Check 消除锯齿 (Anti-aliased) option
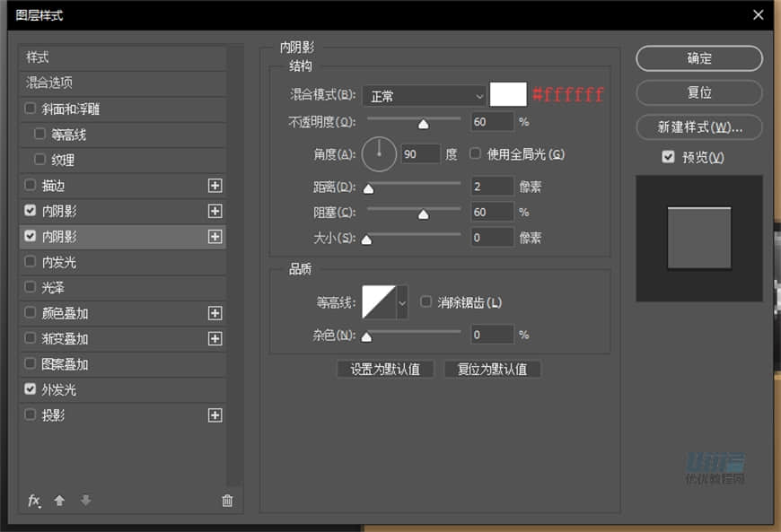This screenshot has height=532, width=781. click(426, 301)
